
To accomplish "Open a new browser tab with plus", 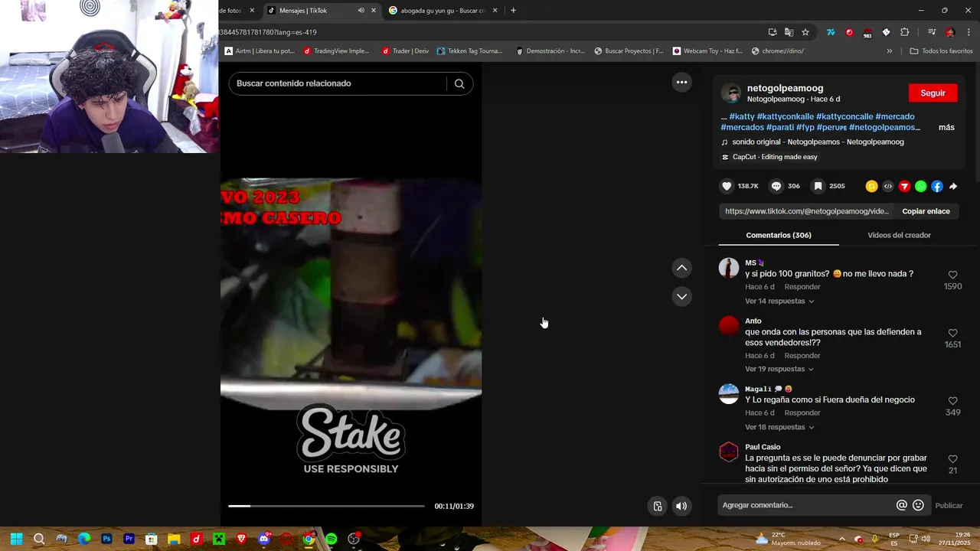I will (x=513, y=11).
